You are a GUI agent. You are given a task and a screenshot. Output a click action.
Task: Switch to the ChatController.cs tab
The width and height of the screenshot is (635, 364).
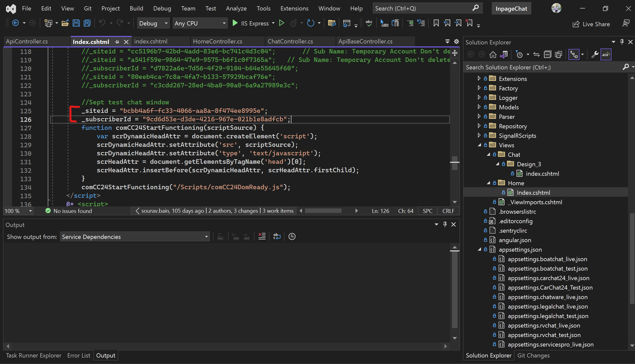tap(290, 41)
